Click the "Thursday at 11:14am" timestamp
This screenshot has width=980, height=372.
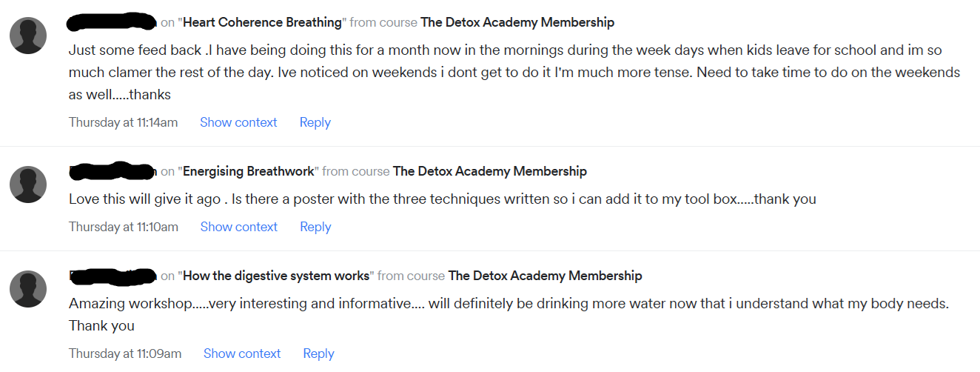123,122
